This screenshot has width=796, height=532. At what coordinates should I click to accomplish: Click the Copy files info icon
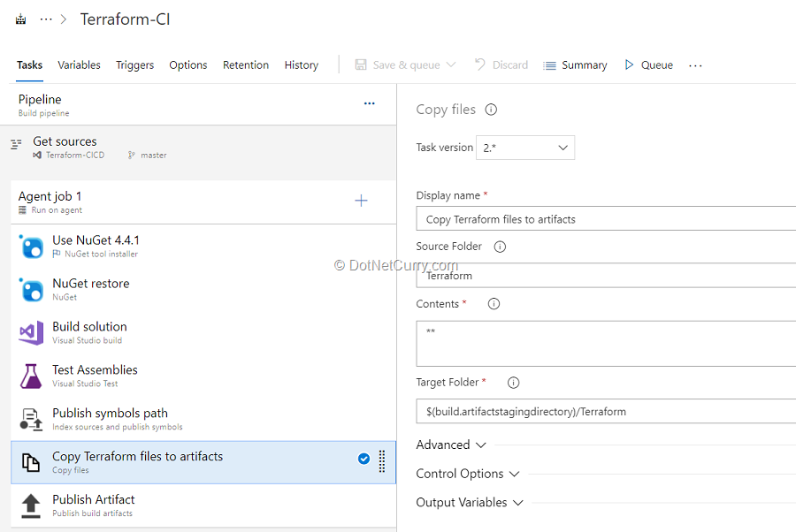click(491, 110)
